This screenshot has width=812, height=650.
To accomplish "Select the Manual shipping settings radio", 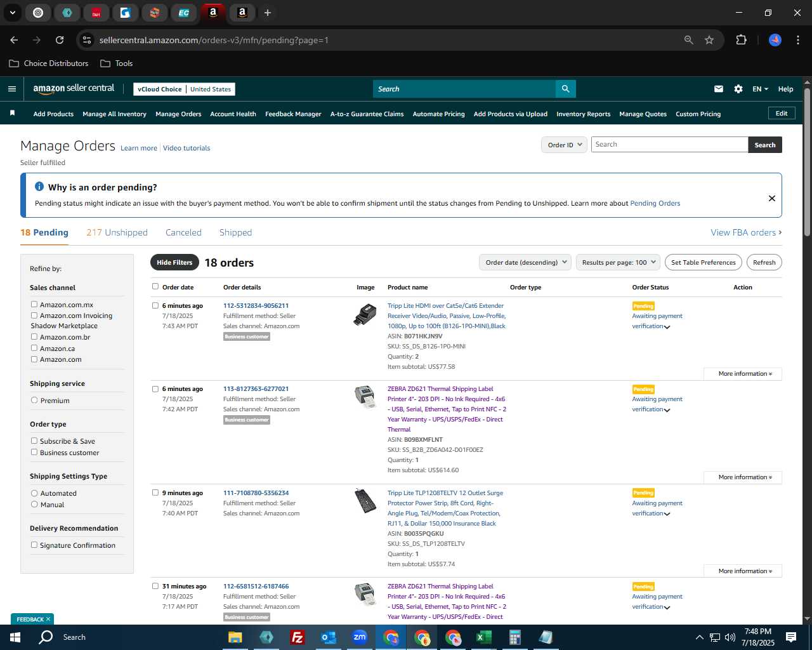I will (34, 504).
